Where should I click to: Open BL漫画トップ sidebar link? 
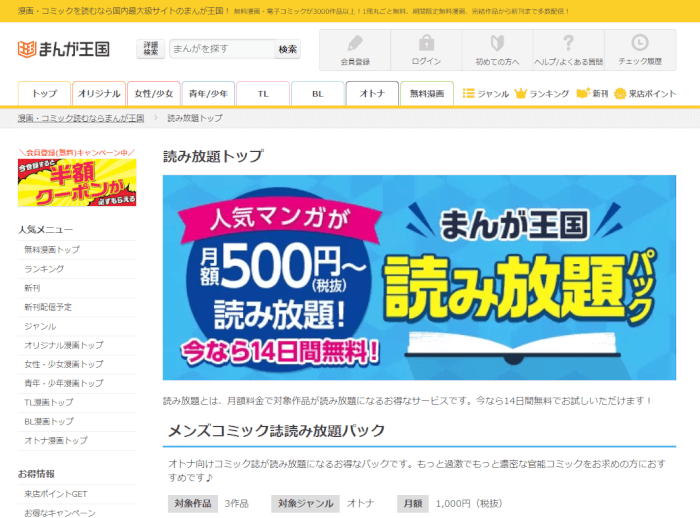tap(49, 422)
